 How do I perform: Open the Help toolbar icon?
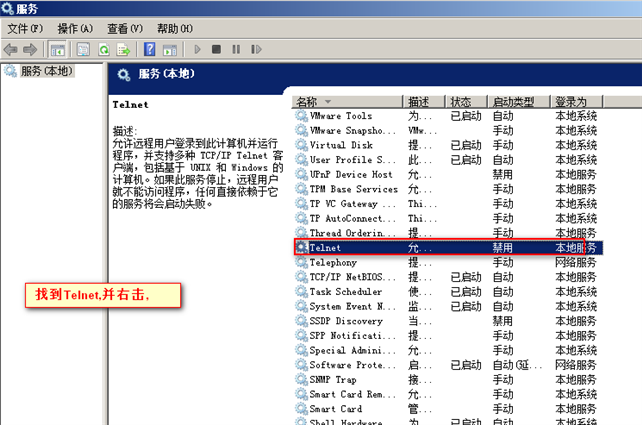coord(149,50)
